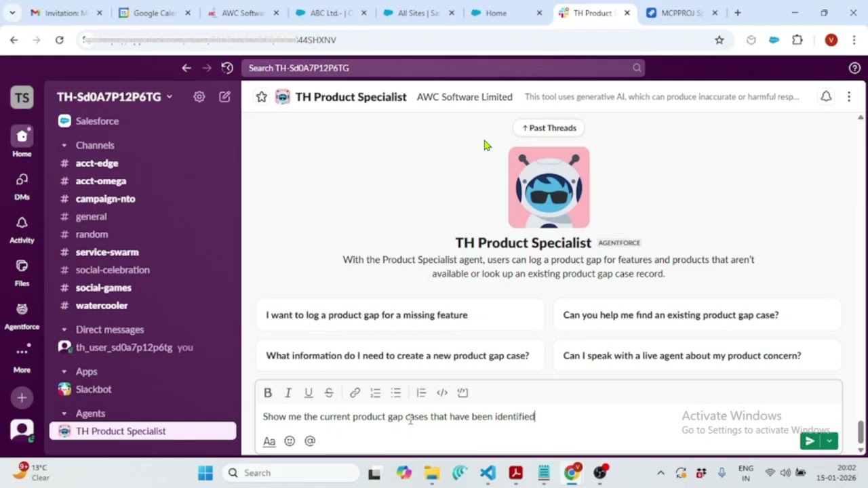Switch to the MCPPROJ browser tab
The width and height of the screenshot is (868, 488).
tap(682, 13)
